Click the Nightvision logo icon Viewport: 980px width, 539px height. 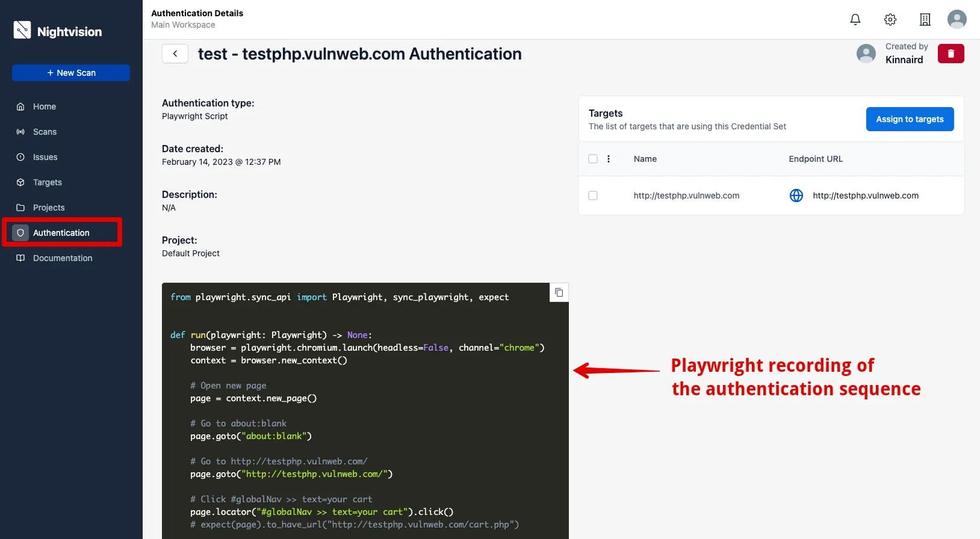(22, 30)
